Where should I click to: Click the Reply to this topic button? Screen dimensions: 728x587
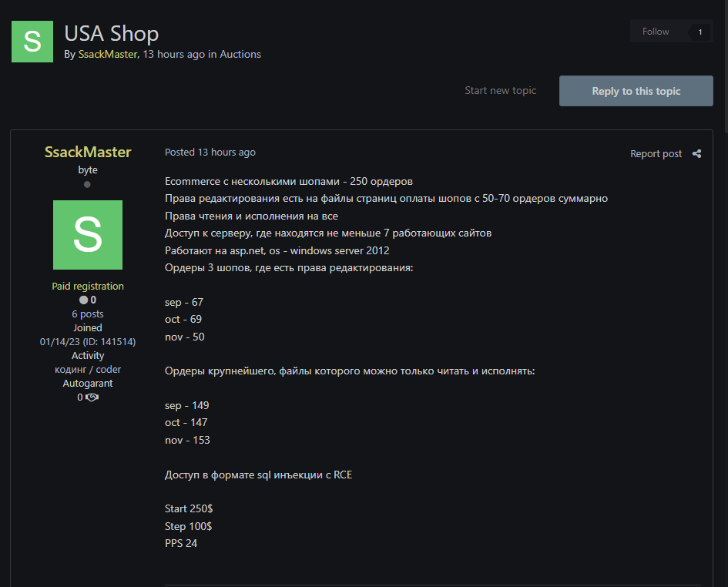(x=636, y=91)
